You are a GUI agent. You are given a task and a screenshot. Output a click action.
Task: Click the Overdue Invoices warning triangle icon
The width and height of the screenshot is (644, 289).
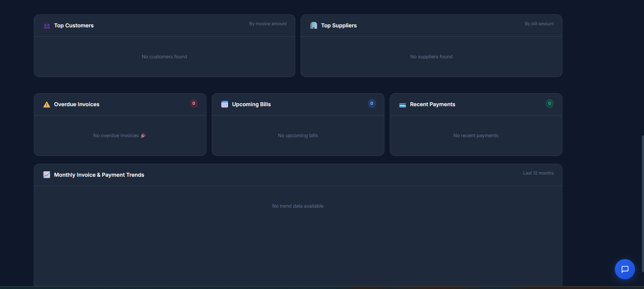click(x=47, y=105)
